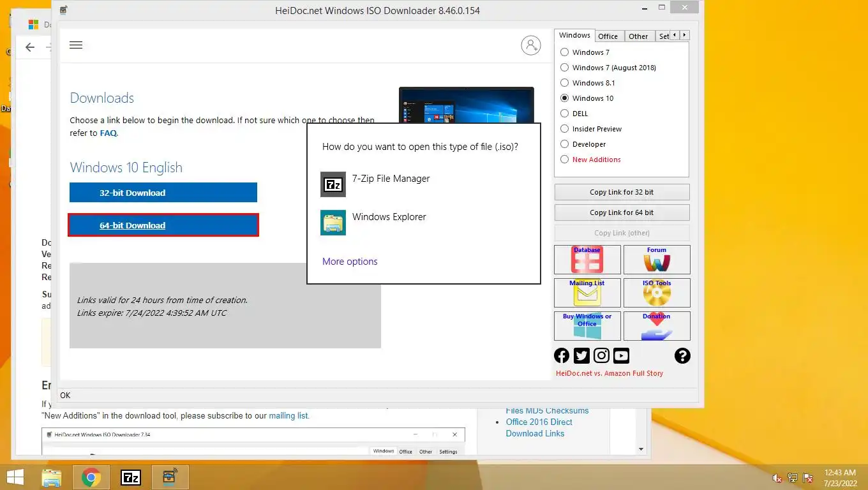The image size is (868, 490).
Task: Click the user account profile icon
Action: point(530,45)
